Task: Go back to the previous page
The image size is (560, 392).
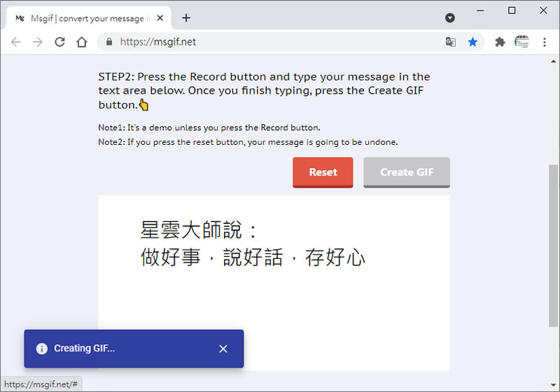Action: click(15, 42)
